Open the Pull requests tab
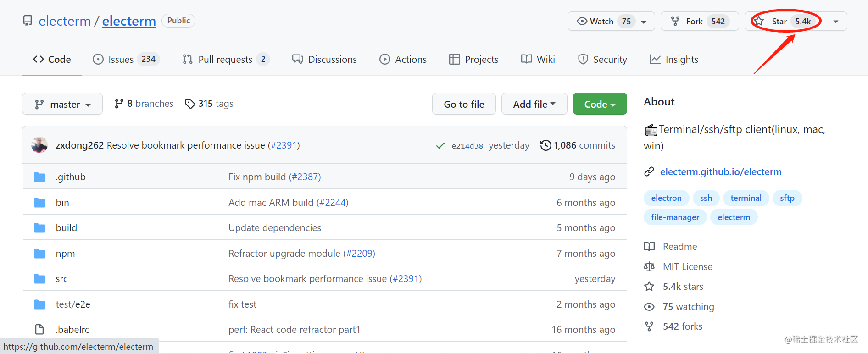This screenshot has height=354, width=868. (x=226, y=60)
